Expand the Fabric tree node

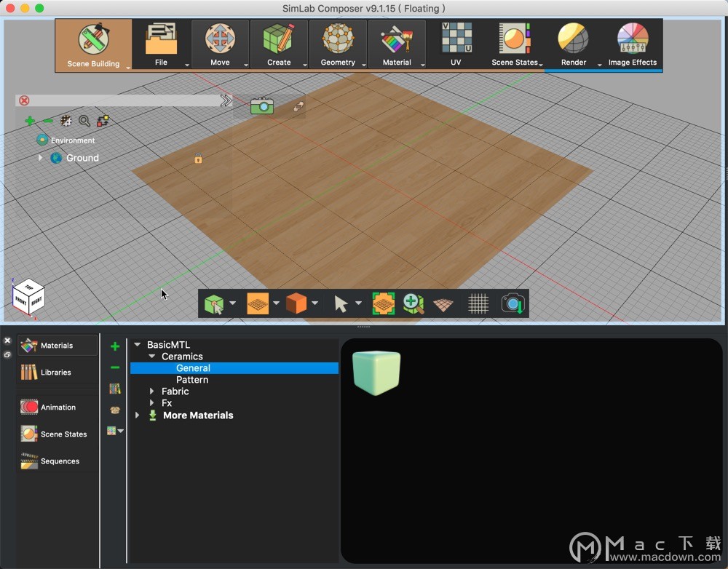(x=151, y=391)
